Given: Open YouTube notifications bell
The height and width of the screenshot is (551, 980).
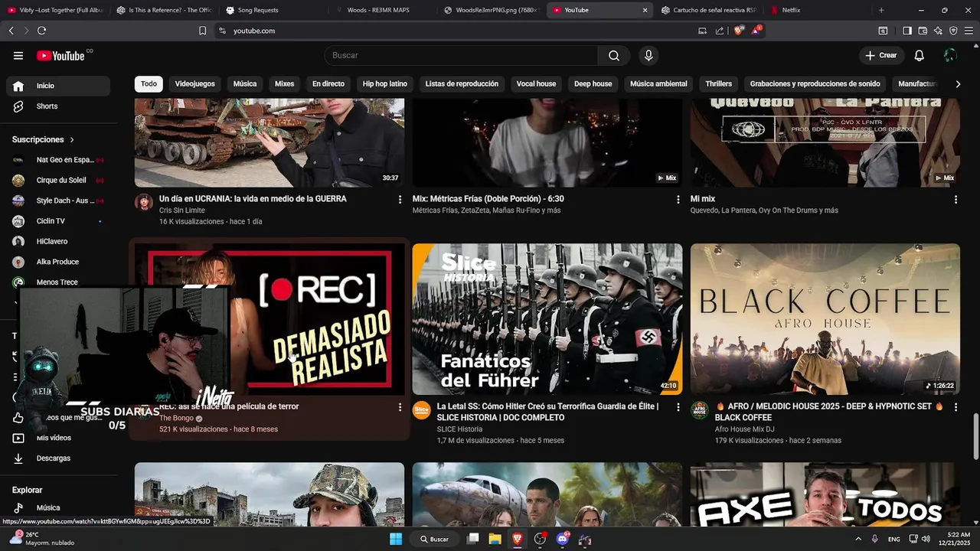Looking at the screenshot, I should [920, 55].
